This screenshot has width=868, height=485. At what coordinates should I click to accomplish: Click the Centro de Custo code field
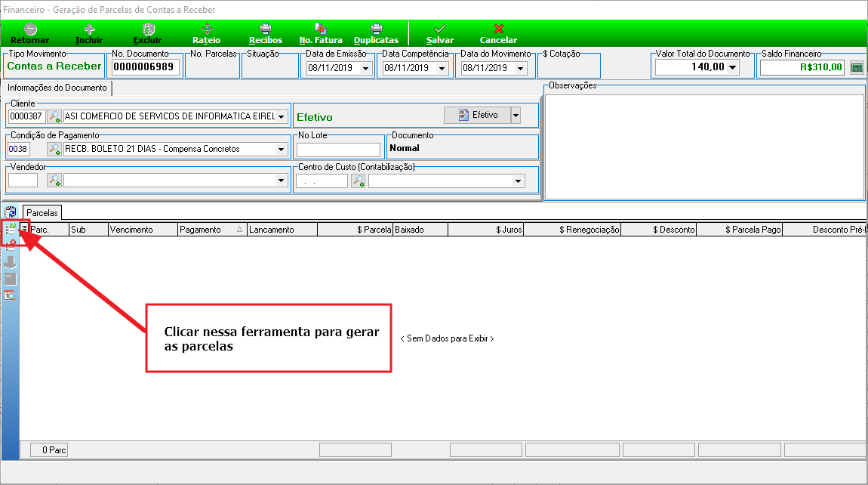pyautogui.click(x=322, y=181)
